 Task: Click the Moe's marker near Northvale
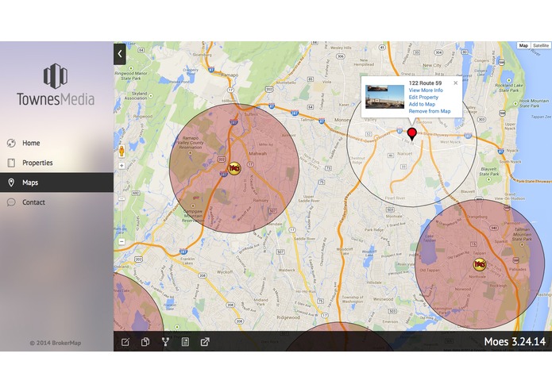[480, 264]
